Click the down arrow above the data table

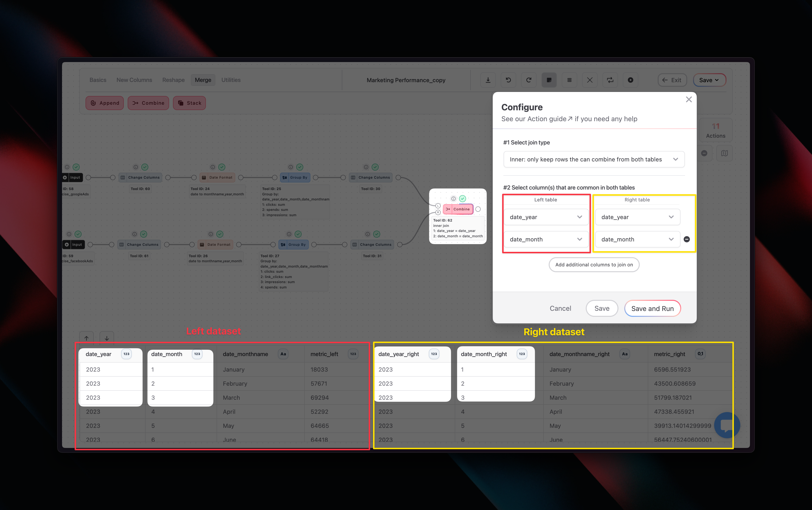point(107,338)
